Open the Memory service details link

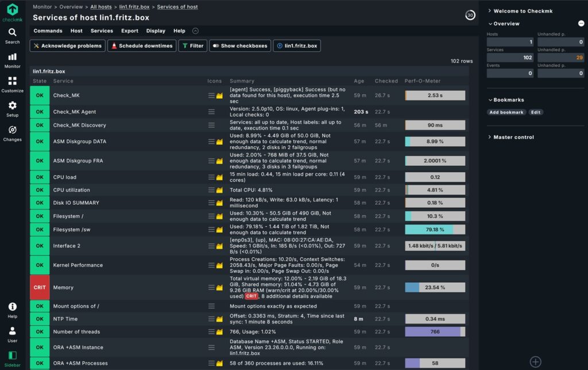click(x=63, y=287)
